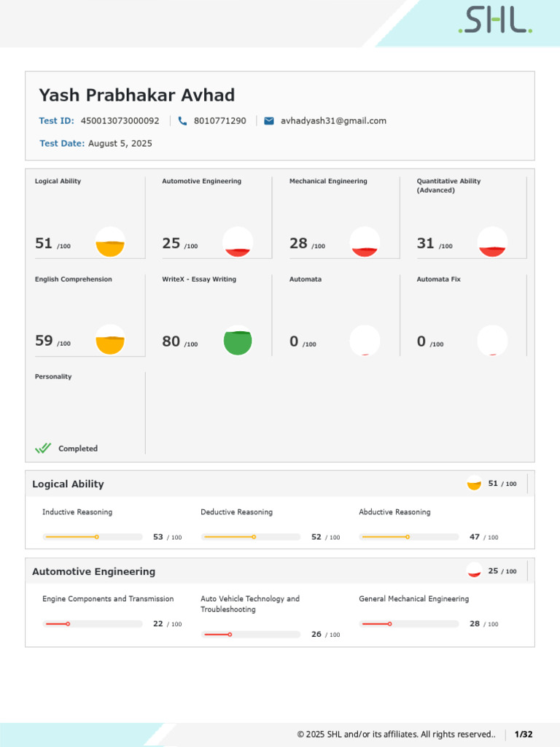560x747 pixels.
Task: Click the Quantitative Ability gauge icon
Action: pos(492,242)
